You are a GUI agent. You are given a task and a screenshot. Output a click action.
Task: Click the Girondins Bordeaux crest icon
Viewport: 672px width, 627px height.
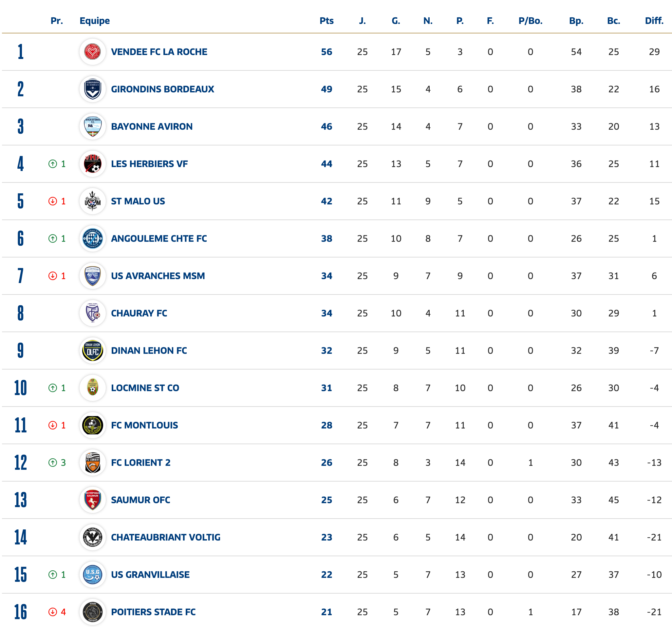[93, 89]
